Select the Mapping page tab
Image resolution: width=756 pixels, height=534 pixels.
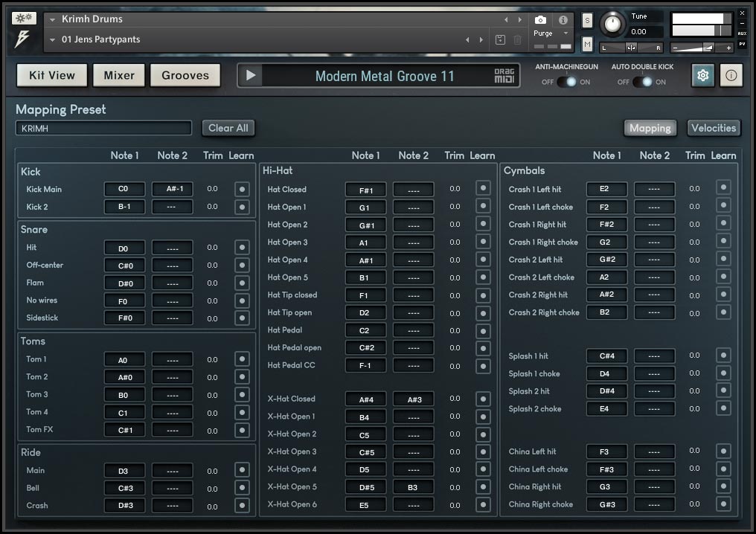coord(650,128)
